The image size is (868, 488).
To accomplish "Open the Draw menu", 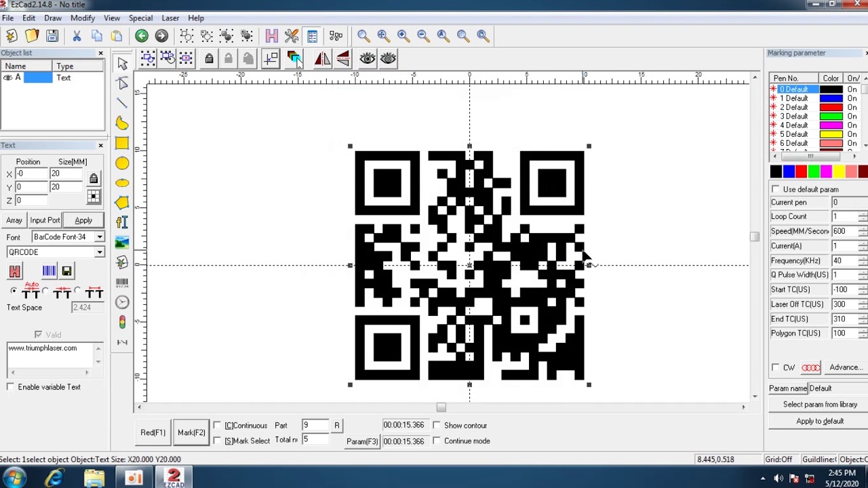I will pos(53,18).
